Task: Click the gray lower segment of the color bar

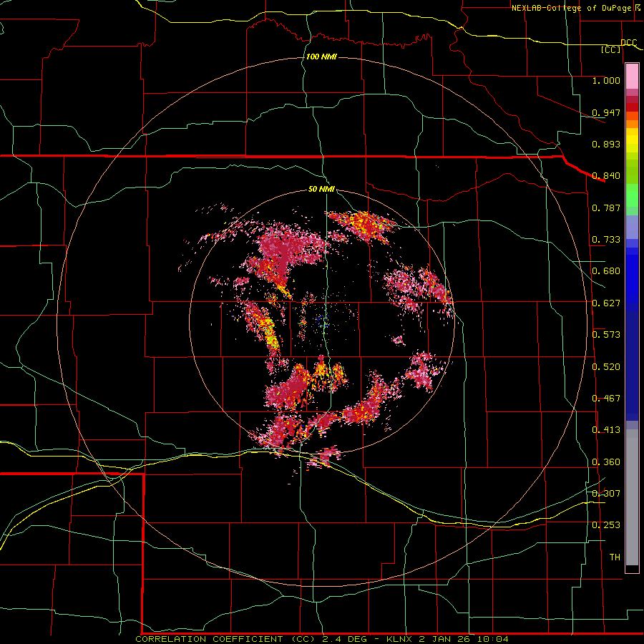Action: coord(632,497)
